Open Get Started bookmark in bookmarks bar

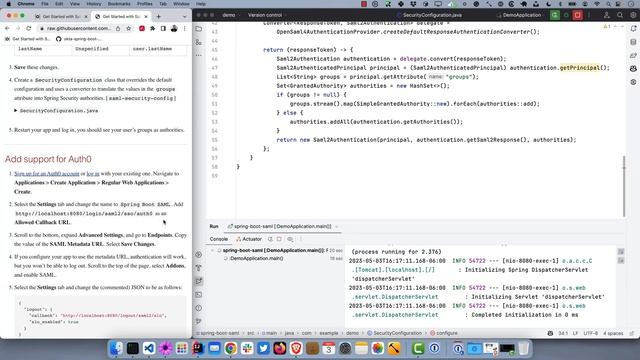[x=28, y=39]
